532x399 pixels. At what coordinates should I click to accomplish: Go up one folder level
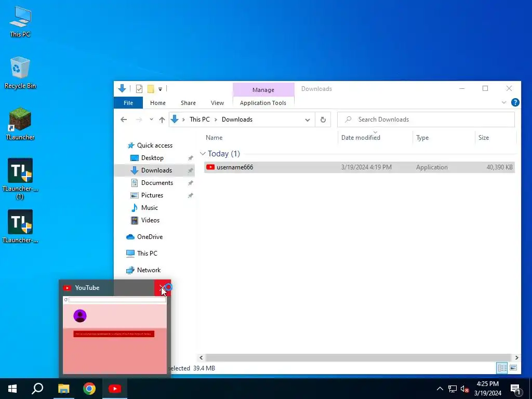(x=162, y=119)
